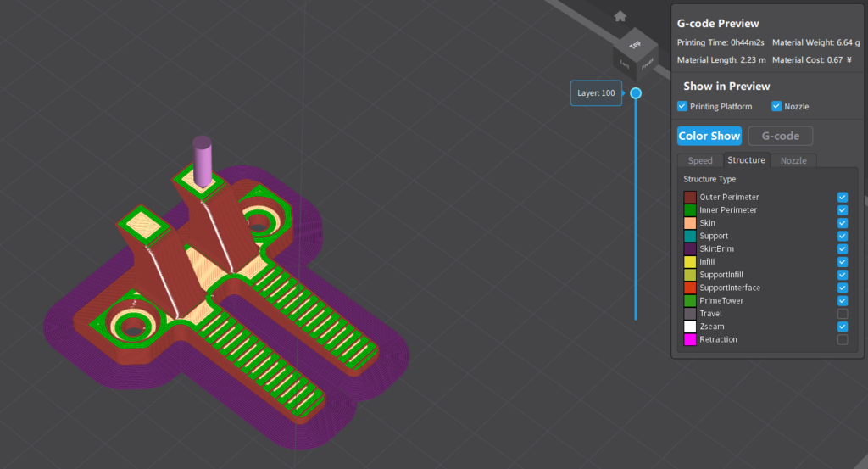Click the G-code button

780,136
